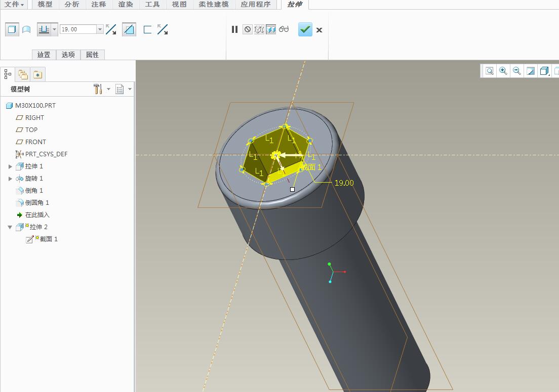Click the 截面 1 label in viewport
559x392 pixels.
tap(312, 167)
